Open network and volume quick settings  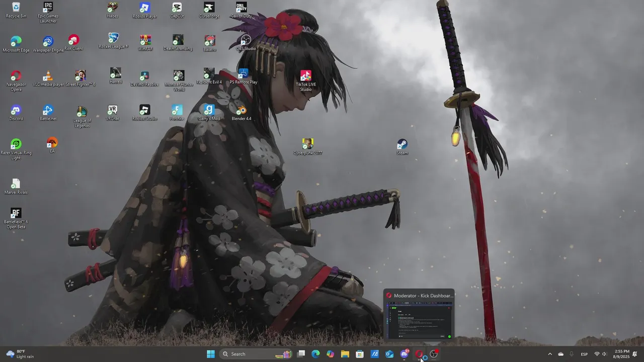(x=601, y=354)
